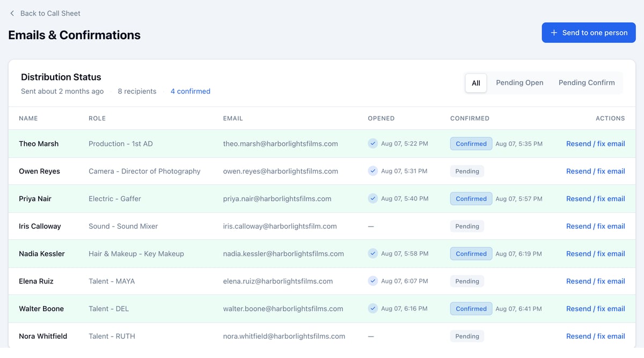Viewport: 644px width, 358px height.
Task: Select the name Nora Whitfield
Action: [43, 336]
